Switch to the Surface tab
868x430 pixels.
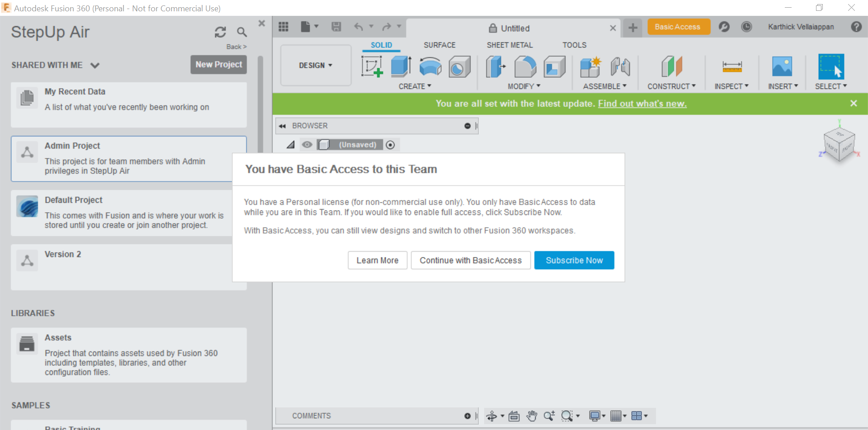(x=439, y=45)
